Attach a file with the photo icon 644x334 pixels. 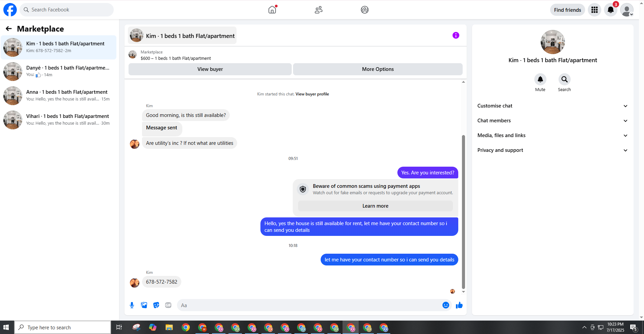click(x=144, y=305)
